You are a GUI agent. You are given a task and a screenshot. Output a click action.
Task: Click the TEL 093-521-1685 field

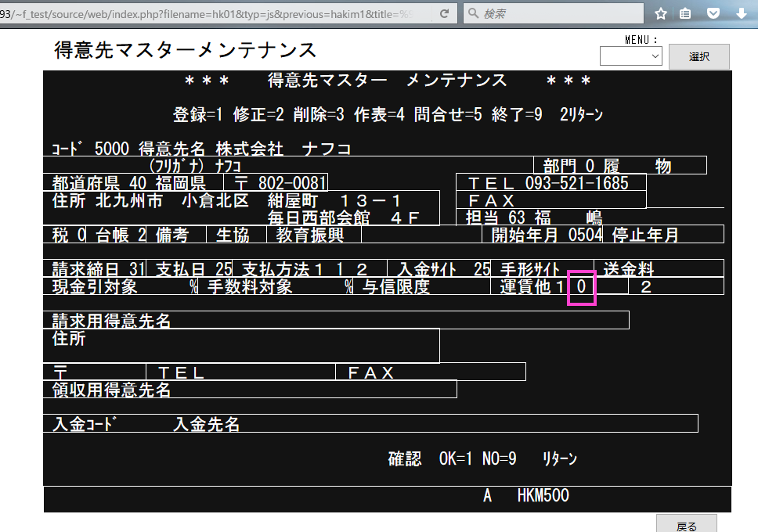point(550,183)
